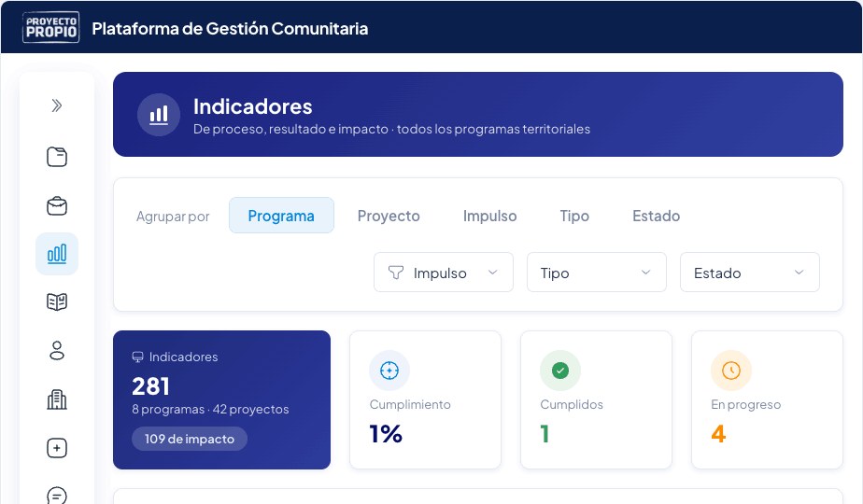Click the En progreso value '4'
The width and height of the screenshot is (863, 504).
718,434
